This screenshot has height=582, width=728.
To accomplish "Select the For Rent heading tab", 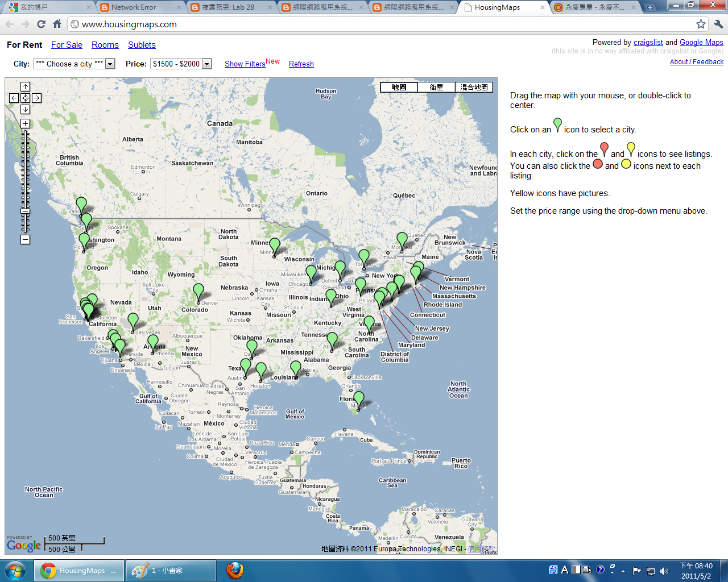I will coord(24,45).
